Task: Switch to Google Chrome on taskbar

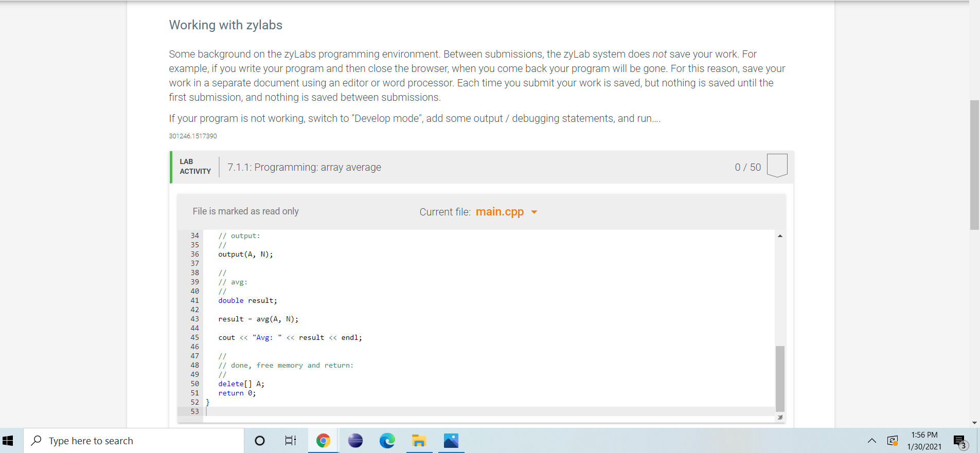Action: (323, 441)
